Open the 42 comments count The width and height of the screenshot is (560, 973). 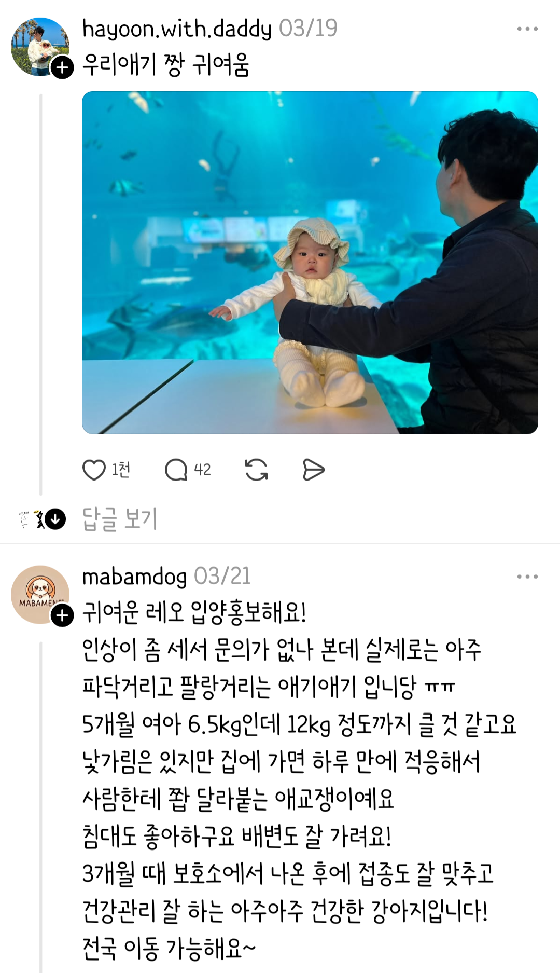click(202, 470)
